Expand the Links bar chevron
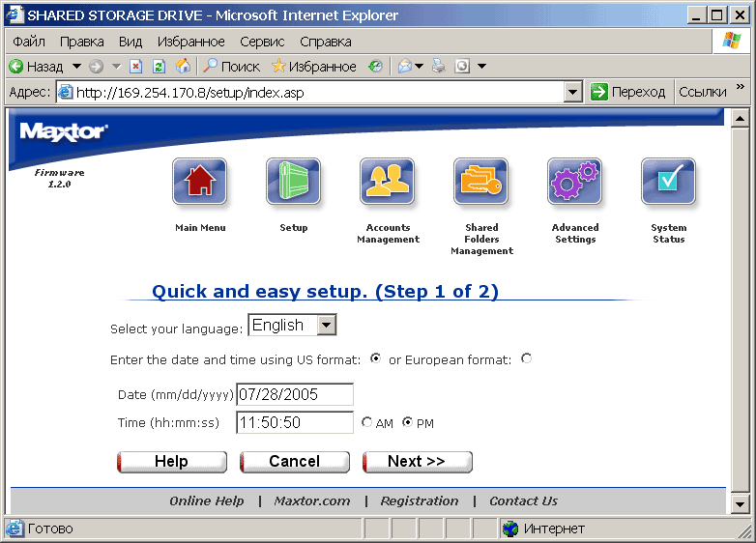This screenshot has width=756, height=543. pos(741,87)
